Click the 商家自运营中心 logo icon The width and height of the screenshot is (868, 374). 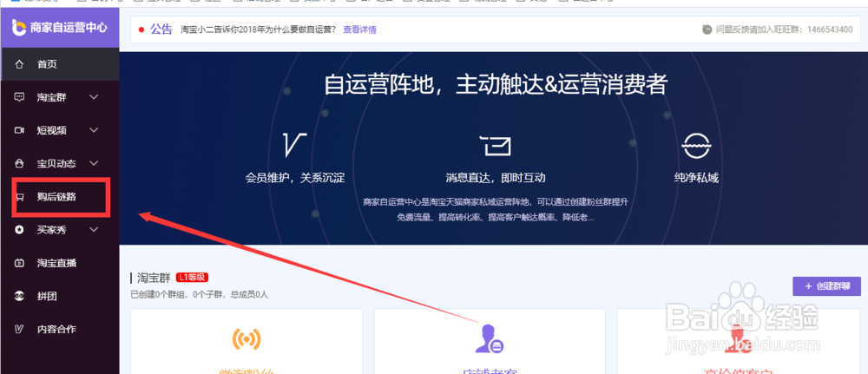(19, 28)
